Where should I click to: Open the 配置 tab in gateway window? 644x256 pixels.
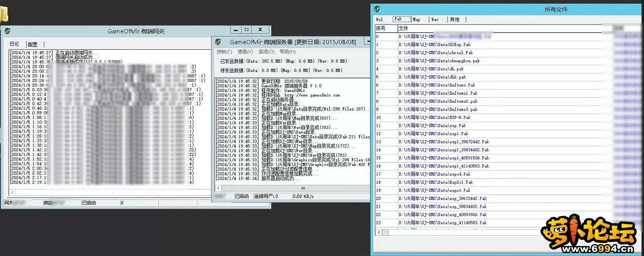(33, 44)
